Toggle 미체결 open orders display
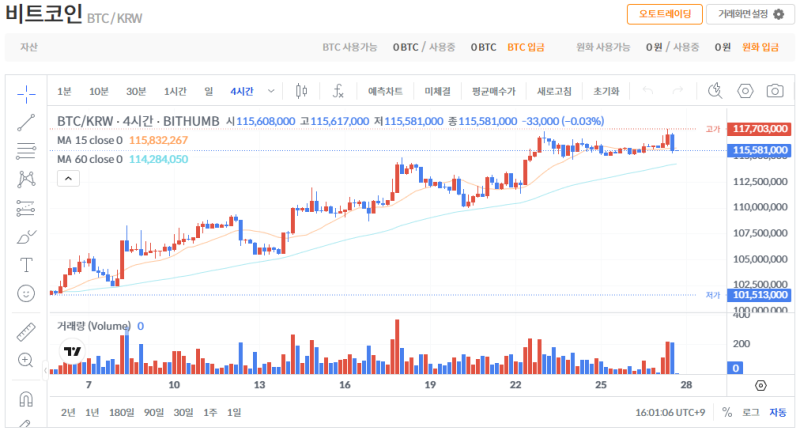The height and width of the screenshot is (431, 800). 437,91
